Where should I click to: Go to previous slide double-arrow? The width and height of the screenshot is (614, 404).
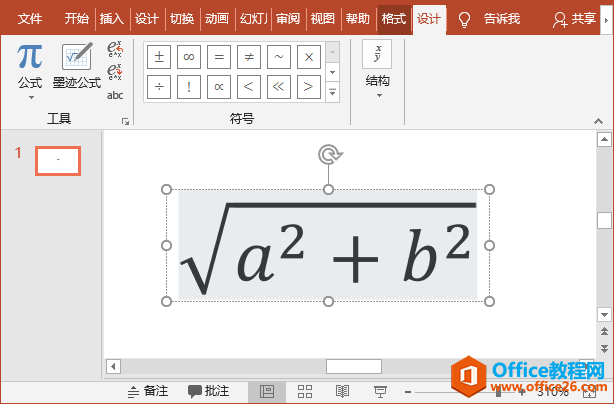pos(604,331)
